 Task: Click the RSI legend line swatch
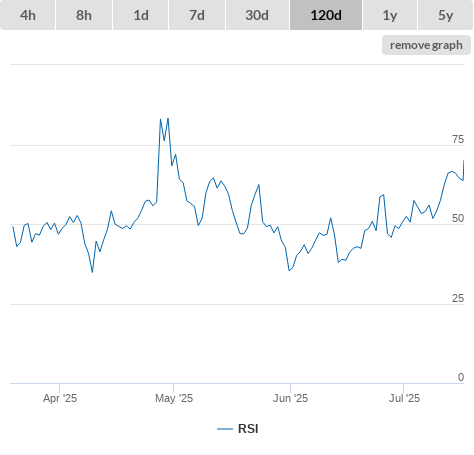(x=225, y=429)
